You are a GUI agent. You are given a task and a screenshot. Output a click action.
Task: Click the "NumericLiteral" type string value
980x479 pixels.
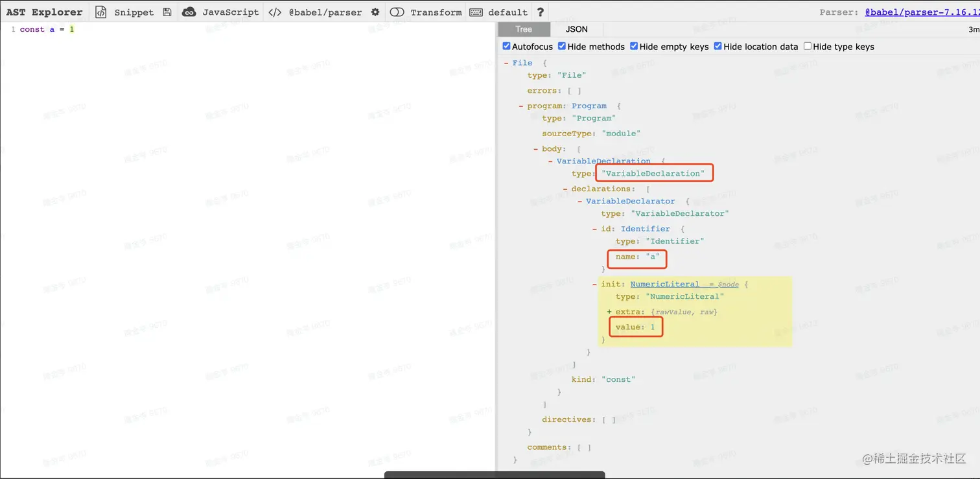pyautogui.click(x=684, y=296)
